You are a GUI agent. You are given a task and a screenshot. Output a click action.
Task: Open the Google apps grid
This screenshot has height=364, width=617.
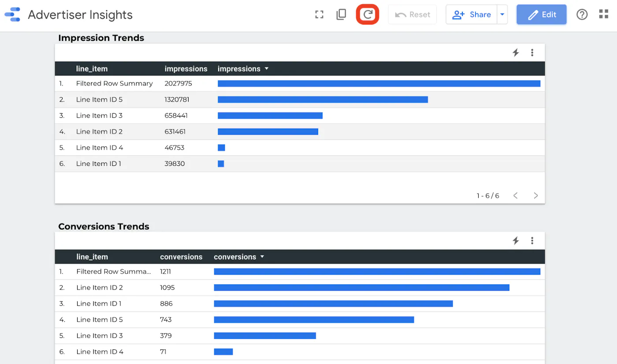click(x=603, y=14)
